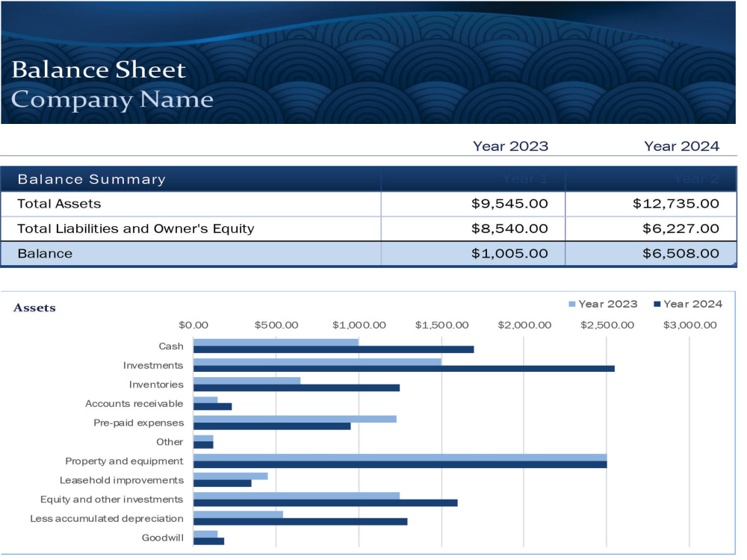Screen dimensions: 747x560
Task: Click Less accumulated depreciation label
Action: click(x=107, y=519)
